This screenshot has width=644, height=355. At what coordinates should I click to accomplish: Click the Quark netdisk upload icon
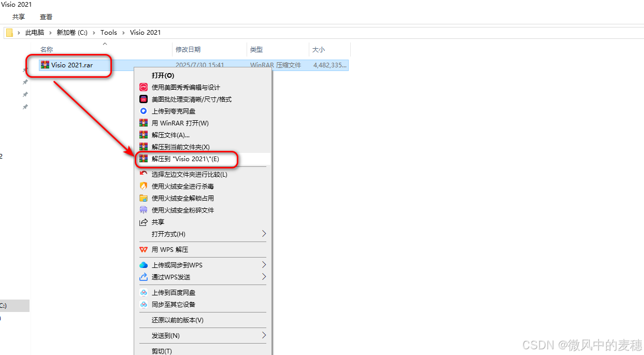(x=144, y=111)
